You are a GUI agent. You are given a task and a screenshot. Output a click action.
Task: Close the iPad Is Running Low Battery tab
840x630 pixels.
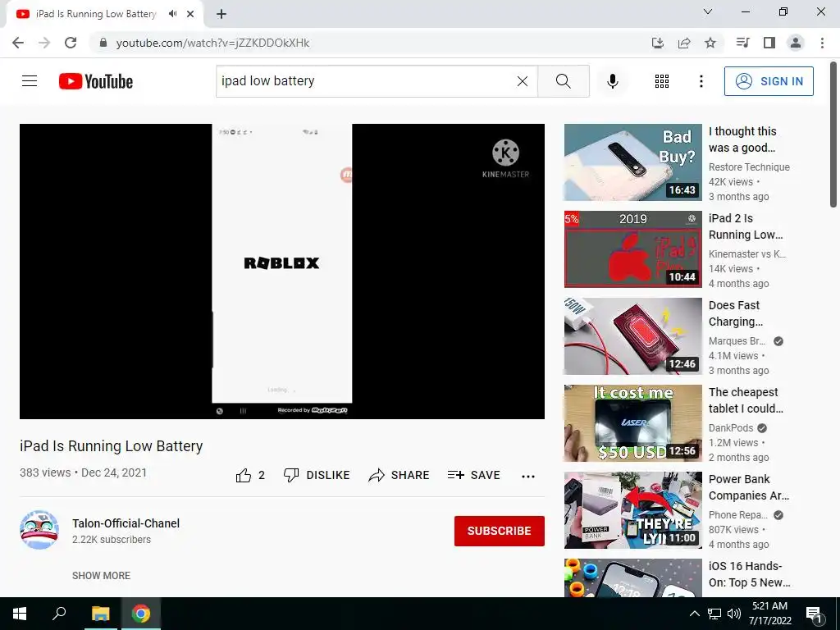tap(190, 14)
